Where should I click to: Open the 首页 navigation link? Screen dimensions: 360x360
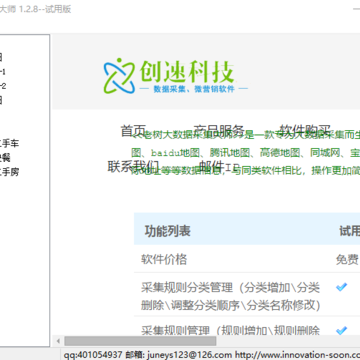point(133,130)
